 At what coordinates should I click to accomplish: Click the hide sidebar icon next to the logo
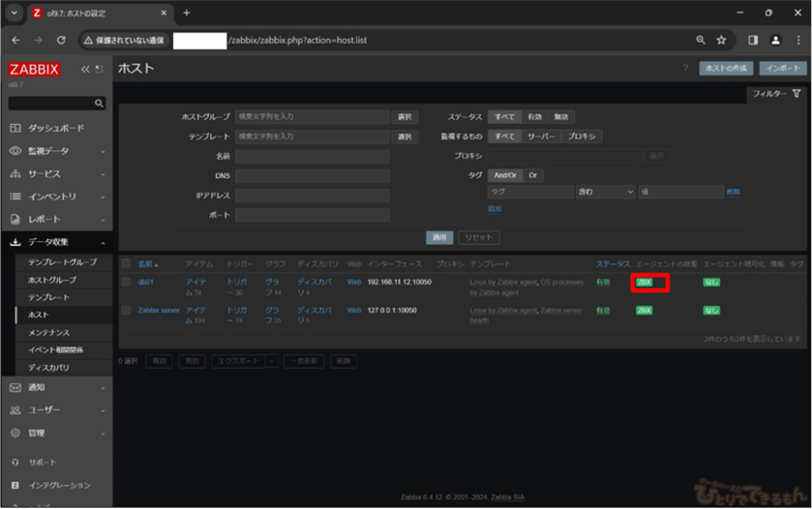[99, 69]
